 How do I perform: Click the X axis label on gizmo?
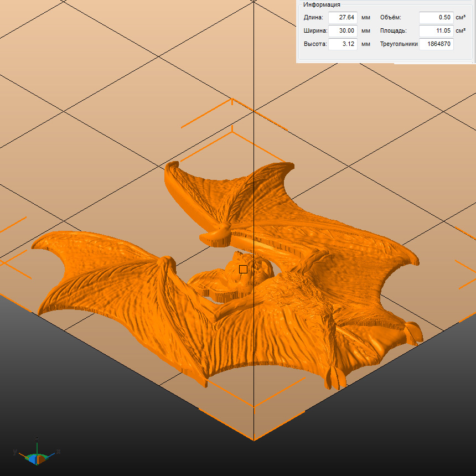click(x=58, y=452)
